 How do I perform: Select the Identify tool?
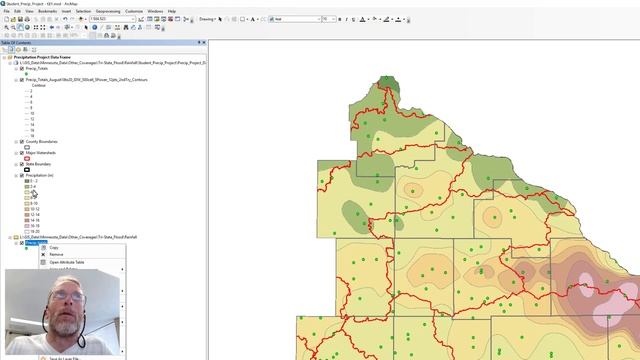[95, 27]
